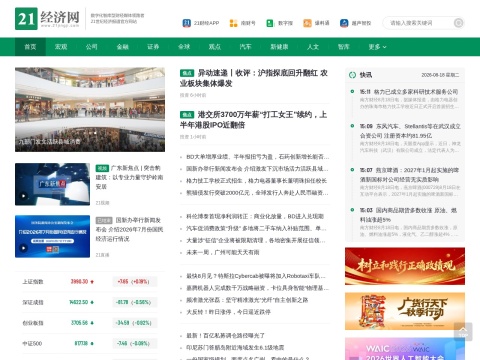The width and height of the screenshot is (480, 360).
Task: Focus the search keyword input field
Action: tap(419, 23)
